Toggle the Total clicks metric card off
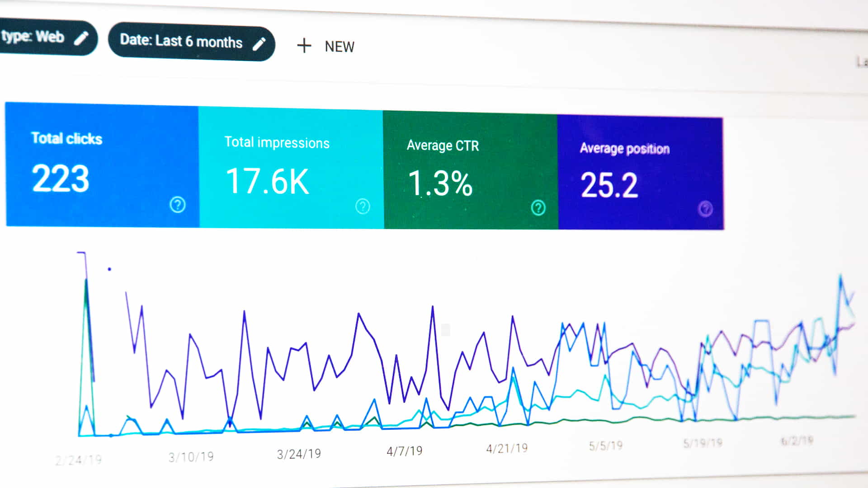 pos(102,167)
